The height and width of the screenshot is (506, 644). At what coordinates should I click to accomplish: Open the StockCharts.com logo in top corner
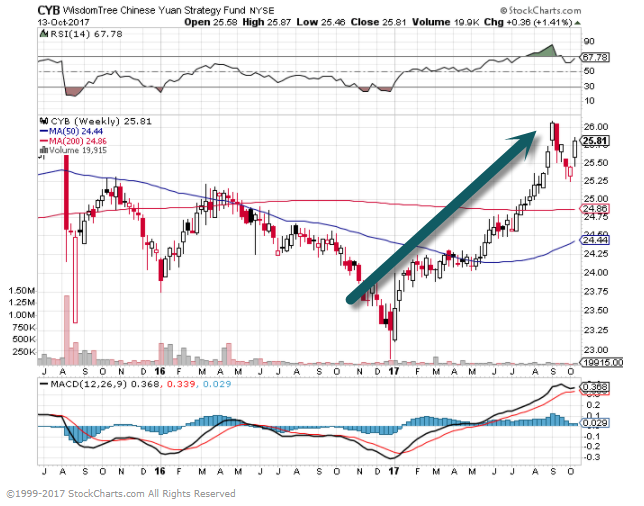tap(540, 10)
